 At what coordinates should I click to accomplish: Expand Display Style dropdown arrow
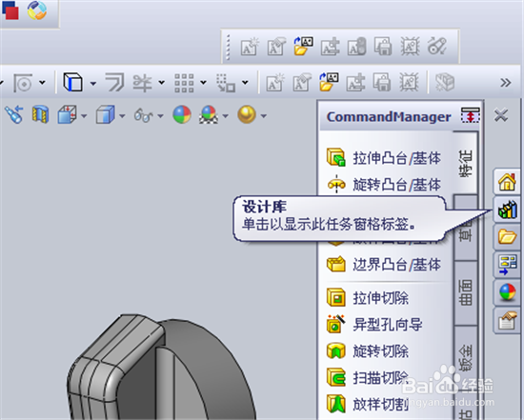[122, 116]
